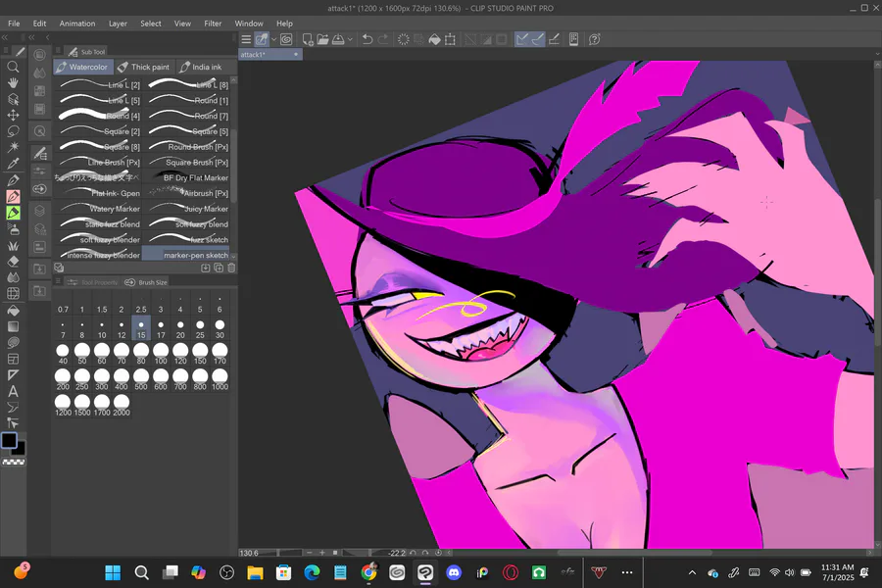Select the Text tool
Image resolution: width=882 pixels, height=588 pixels.
point(13,391)
